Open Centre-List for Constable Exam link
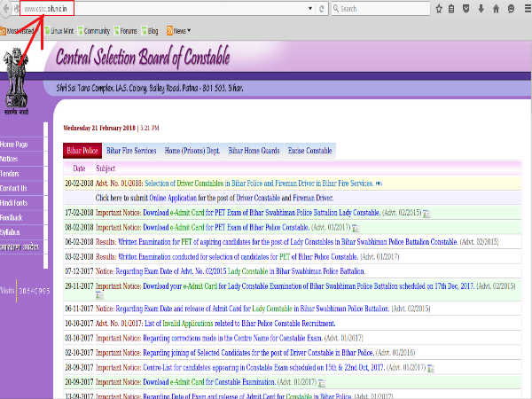532x399 pixels. point(263,368)
